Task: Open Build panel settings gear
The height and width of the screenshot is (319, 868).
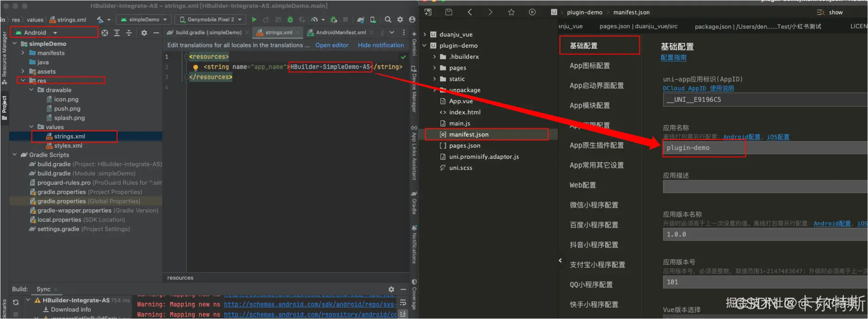Action: click(x=391, y=289)
